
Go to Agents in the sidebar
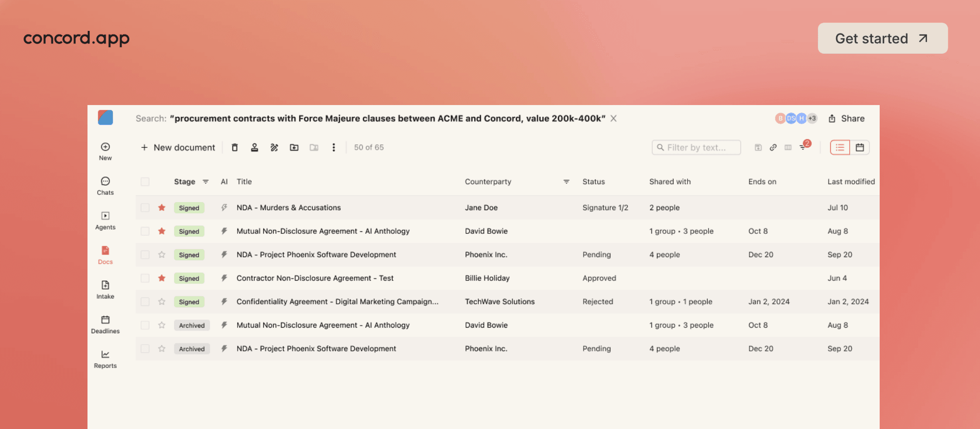tap(105, 221)
